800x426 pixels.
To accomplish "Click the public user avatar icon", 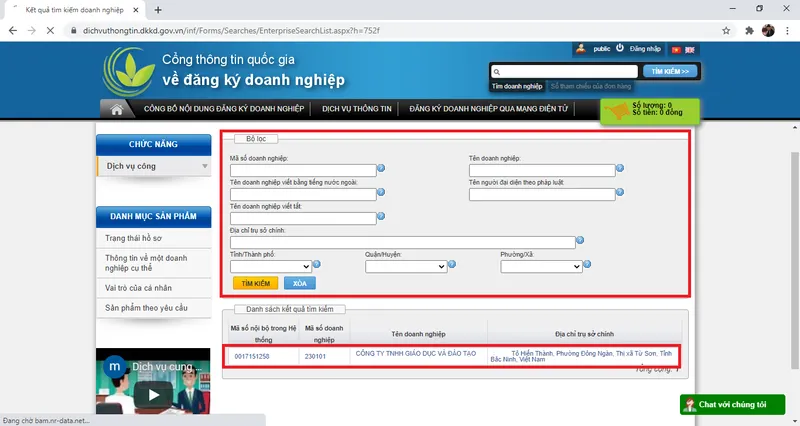I will tap(580, 48).
